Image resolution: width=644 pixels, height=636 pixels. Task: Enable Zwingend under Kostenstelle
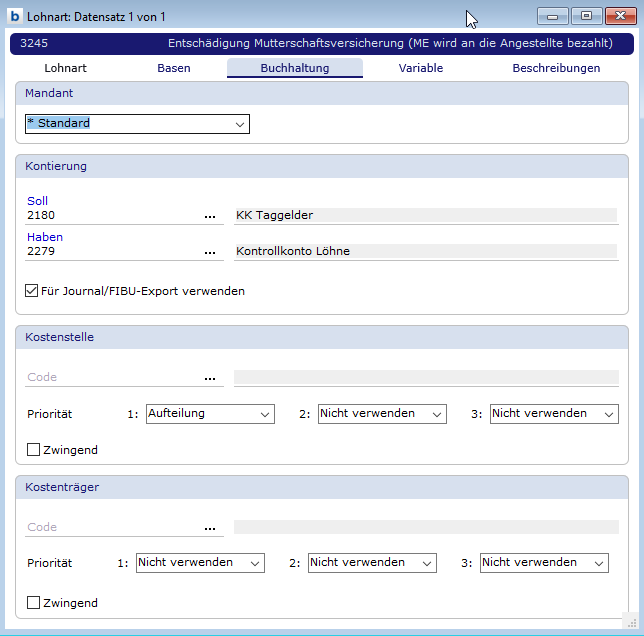[x=33, y=450]
